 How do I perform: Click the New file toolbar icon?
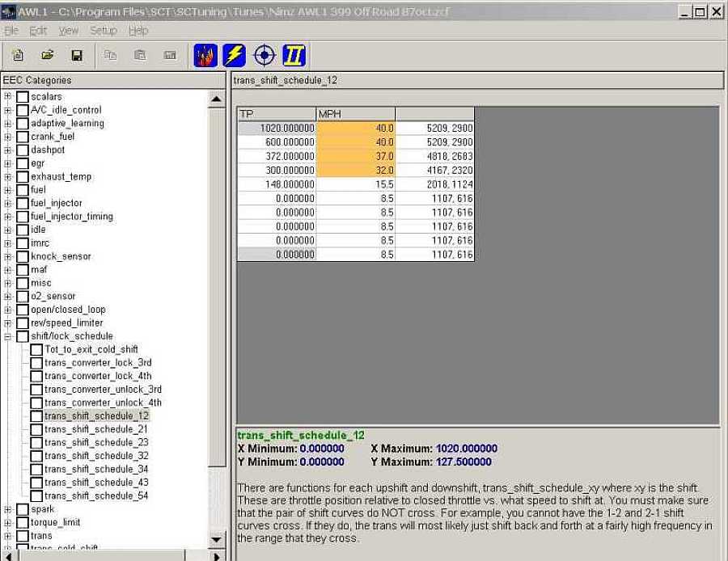[18, 55]
